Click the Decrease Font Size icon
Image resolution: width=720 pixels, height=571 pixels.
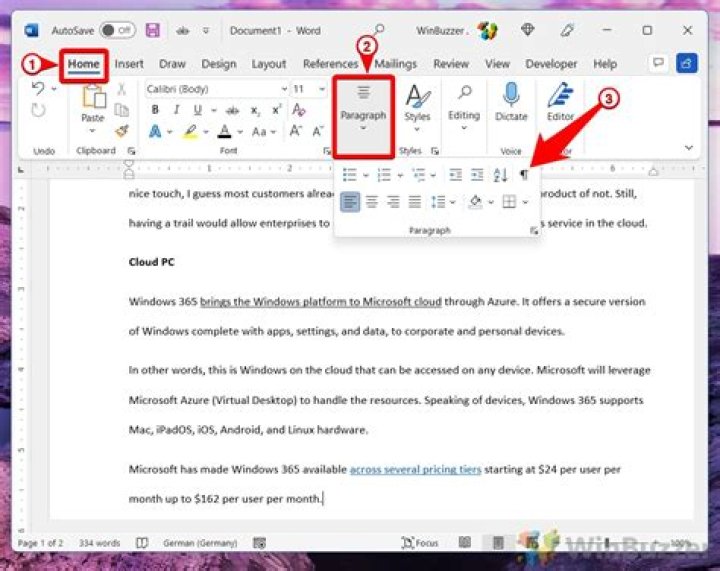point(318,132)
